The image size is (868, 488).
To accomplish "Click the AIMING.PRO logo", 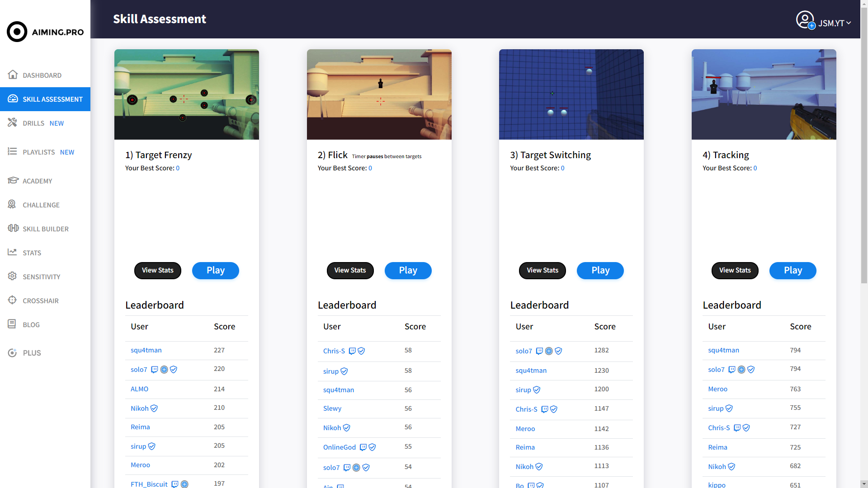I will [45, 32].
